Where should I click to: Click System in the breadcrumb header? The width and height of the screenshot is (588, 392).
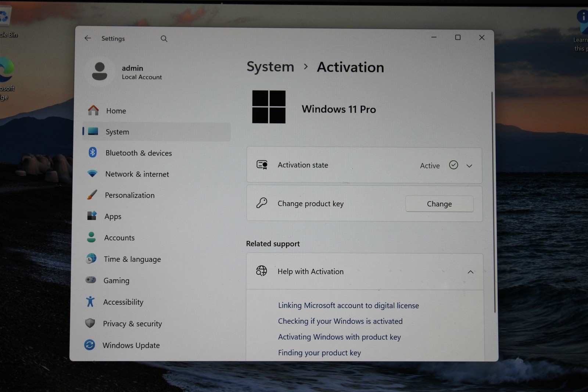tap(270, 66)
